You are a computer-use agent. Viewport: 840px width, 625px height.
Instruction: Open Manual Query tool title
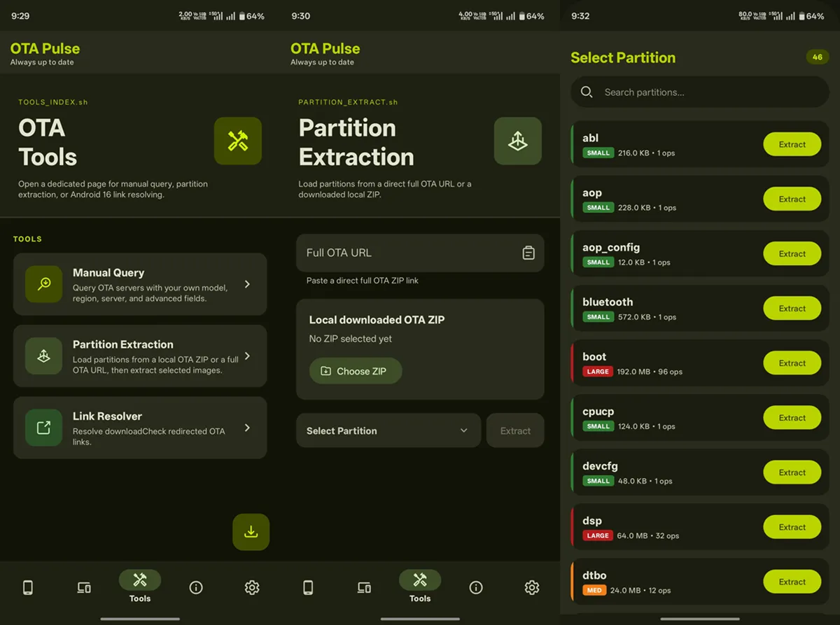(x=108, y=273)
